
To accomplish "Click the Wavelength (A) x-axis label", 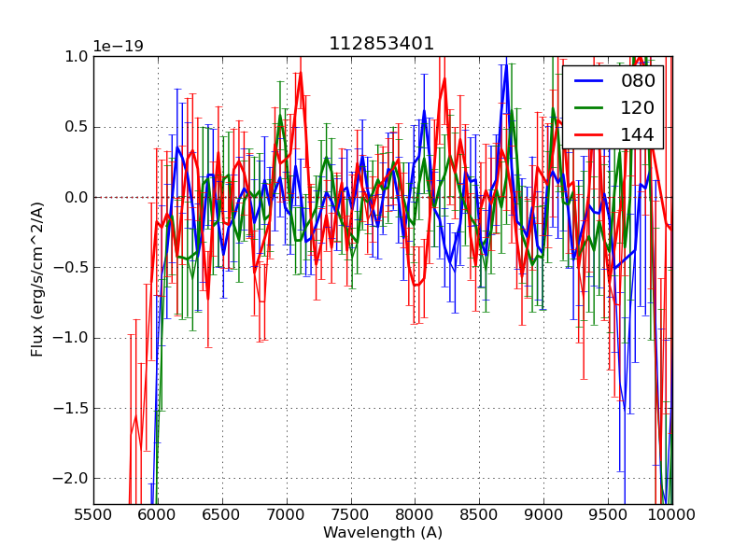I will pyautogui.click(x=383, y=533).
